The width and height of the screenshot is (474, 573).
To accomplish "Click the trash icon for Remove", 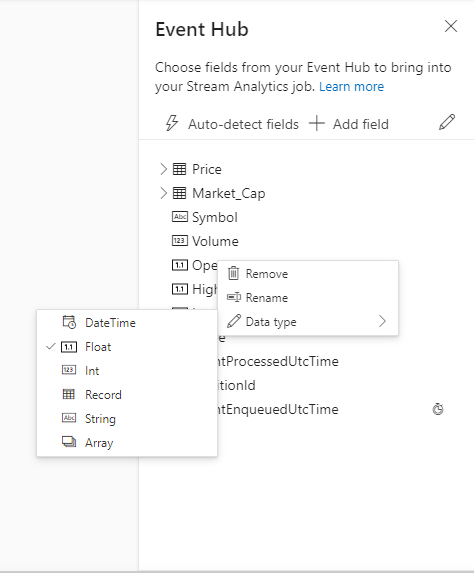I will 234,273.
